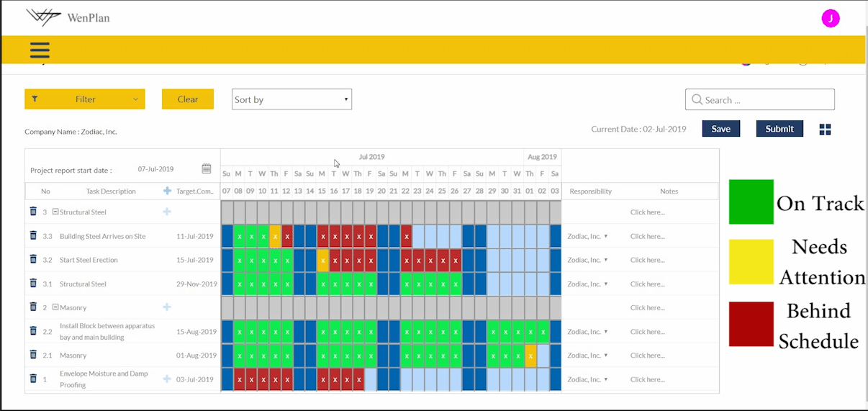868x411 pixels.
Task: Add a subtask under Masonry group
Action: coord(167,307)
